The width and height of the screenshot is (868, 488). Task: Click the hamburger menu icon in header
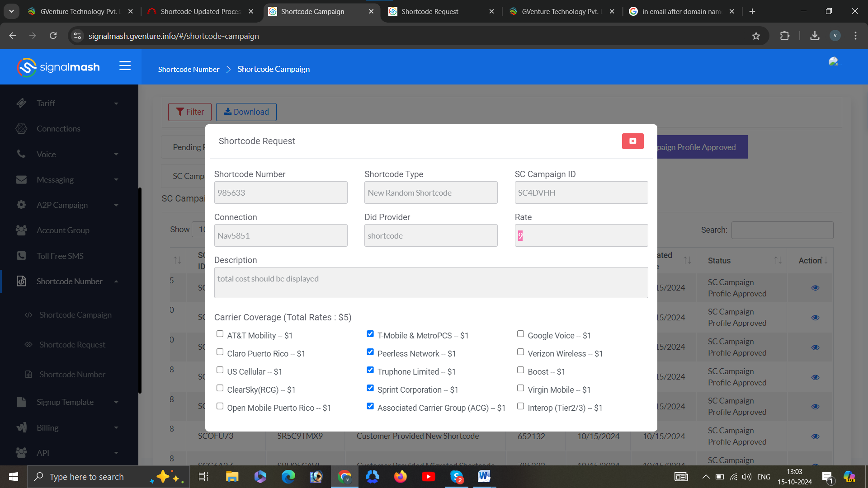click(x=125, y=66)
